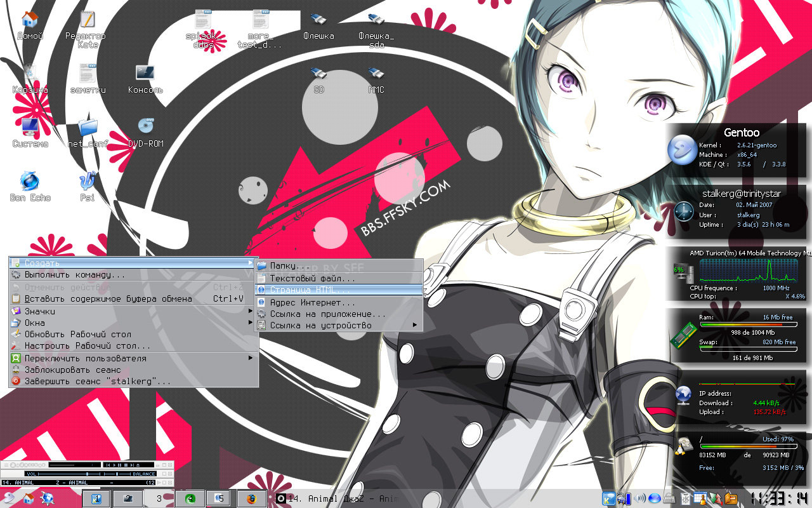This screenshot has width=812, height=508.
Task: Click the 11:33:14 taskbar clock
Action: (780, 498)
